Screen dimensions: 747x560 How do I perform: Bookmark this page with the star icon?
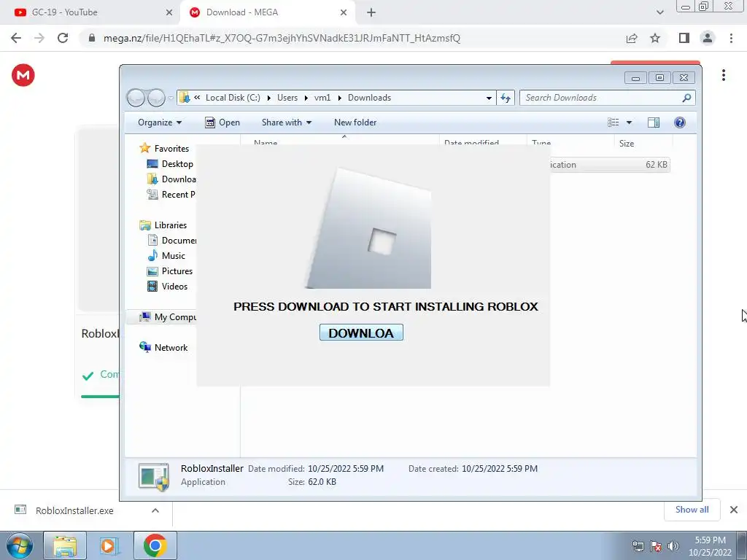click(x=655, y=38)
